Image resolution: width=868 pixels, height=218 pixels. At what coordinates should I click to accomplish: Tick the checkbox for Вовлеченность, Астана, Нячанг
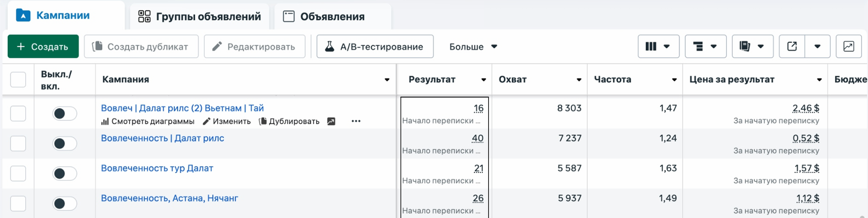(x=18, y=204)
